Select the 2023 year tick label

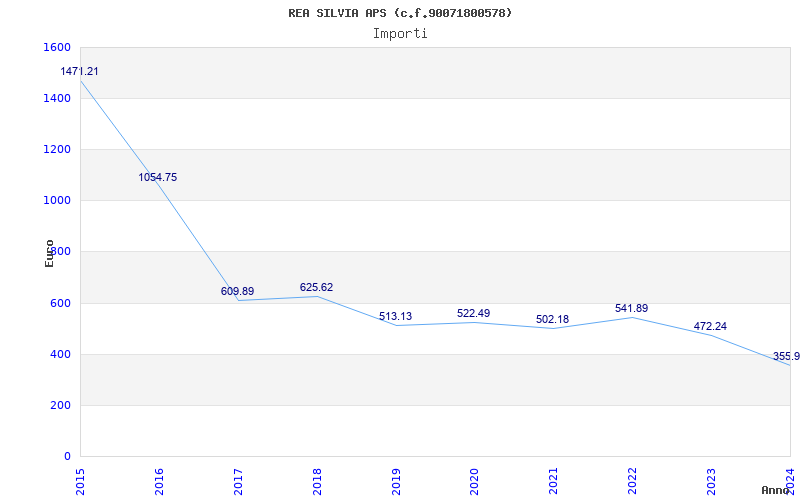tap(712, 479)
